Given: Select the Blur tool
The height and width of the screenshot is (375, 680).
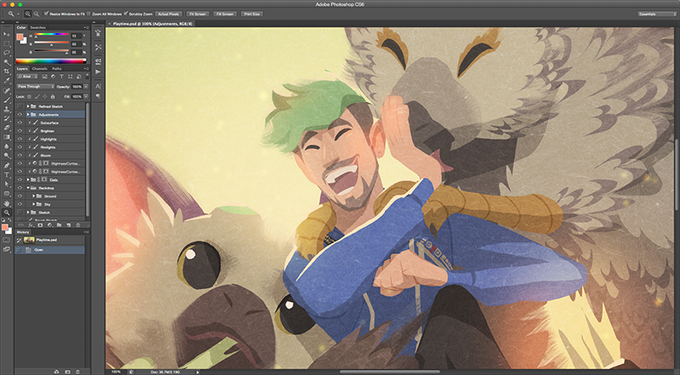Looking at the screenshot, I should 7,147.
